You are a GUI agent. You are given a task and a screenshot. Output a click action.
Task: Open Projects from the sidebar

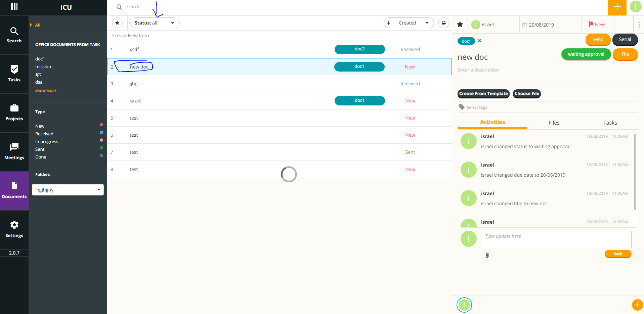pyautogui.click(x=14, y=113)
